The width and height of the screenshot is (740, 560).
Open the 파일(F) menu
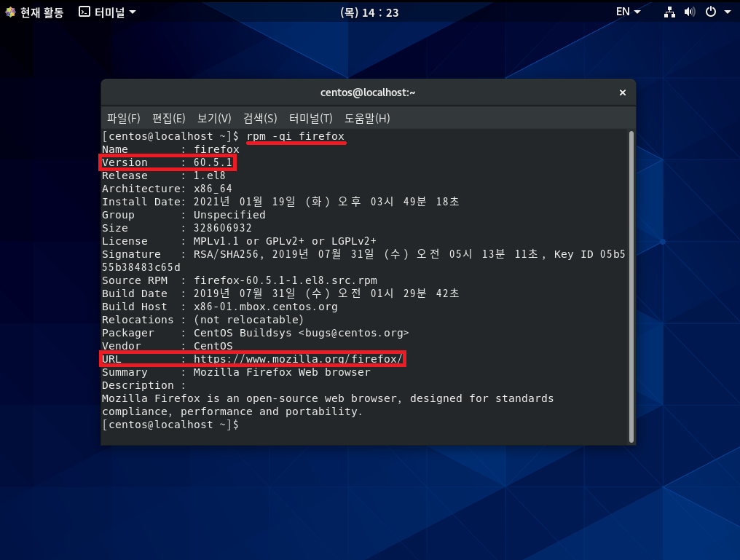click(124, 119)
